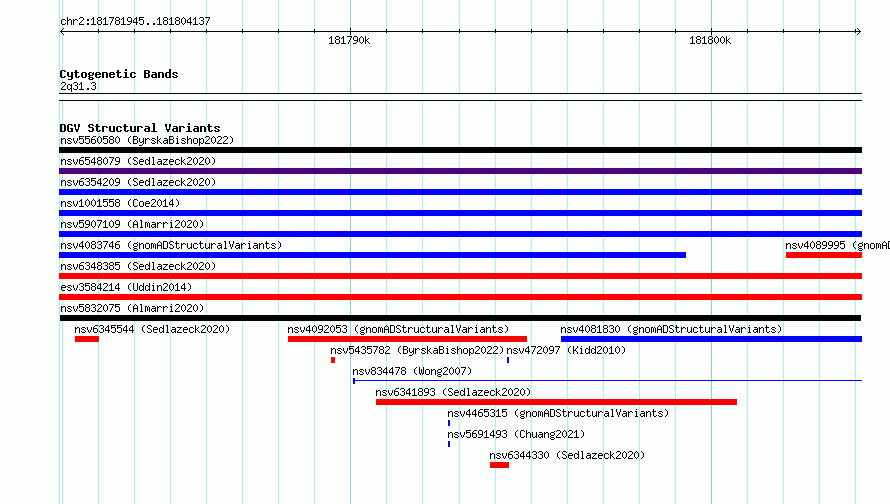890x504 pixels.
Task: Click the nsv5435782 (ByrskaBishop2022) label
Action: pyautogui.click(x=417, y=350)
